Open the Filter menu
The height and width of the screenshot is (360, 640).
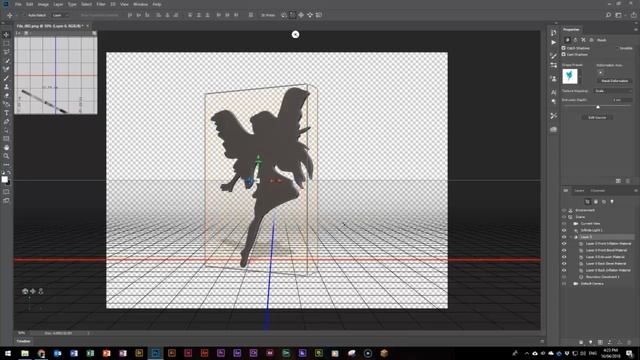coord(101,4)
